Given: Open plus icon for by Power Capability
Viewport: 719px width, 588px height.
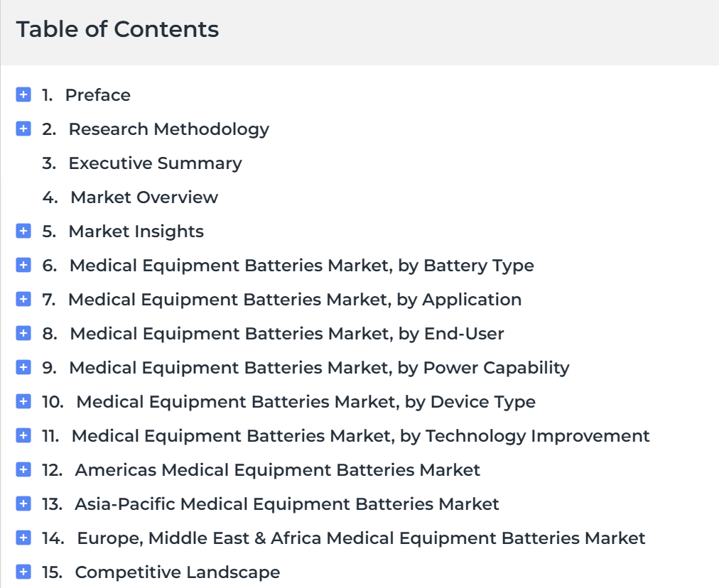Looking at the screenshot, I should [x=23, y=367].
